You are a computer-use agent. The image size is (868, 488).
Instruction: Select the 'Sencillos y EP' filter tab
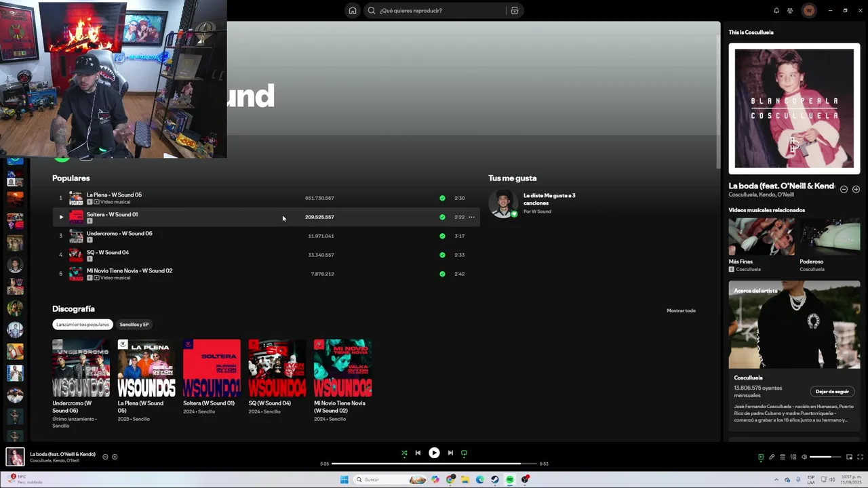click(134, 324)
